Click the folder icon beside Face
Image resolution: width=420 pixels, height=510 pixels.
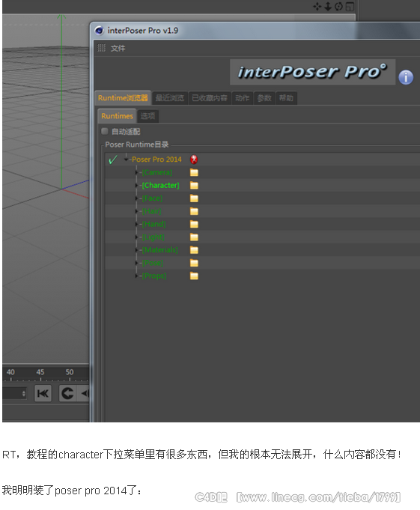[194, 198]
